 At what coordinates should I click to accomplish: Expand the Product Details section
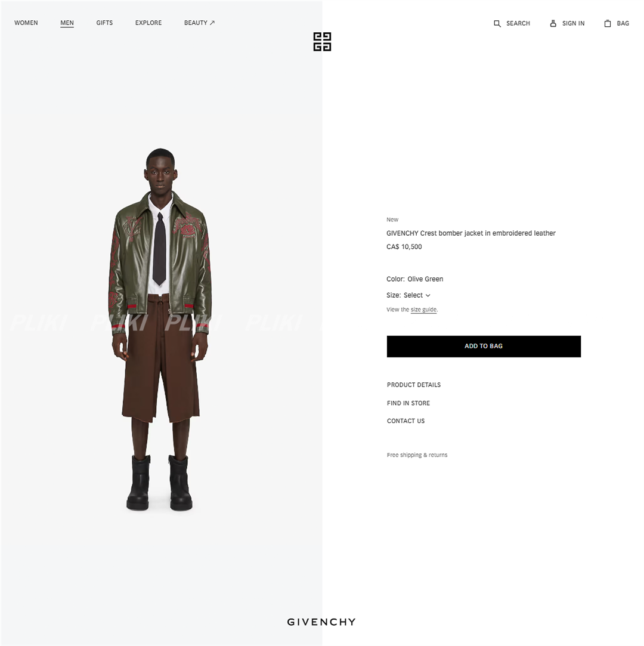[x=413, y=385]
